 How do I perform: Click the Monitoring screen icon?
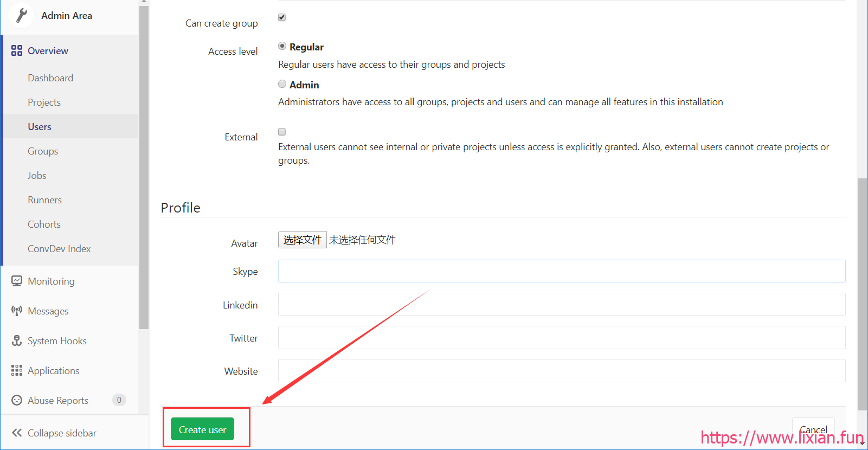click(x=17, y=281)
